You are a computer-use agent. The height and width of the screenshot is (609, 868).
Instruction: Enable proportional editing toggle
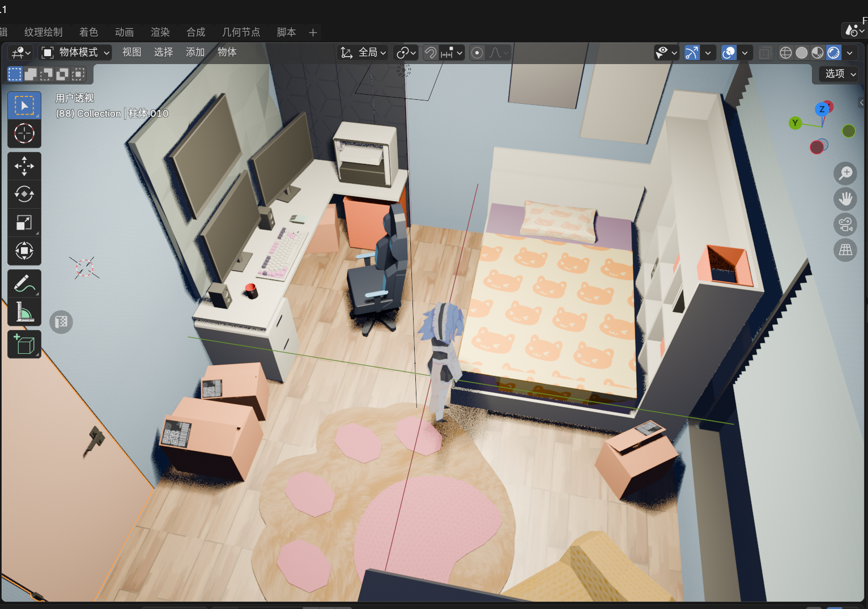tap(477, 53)
